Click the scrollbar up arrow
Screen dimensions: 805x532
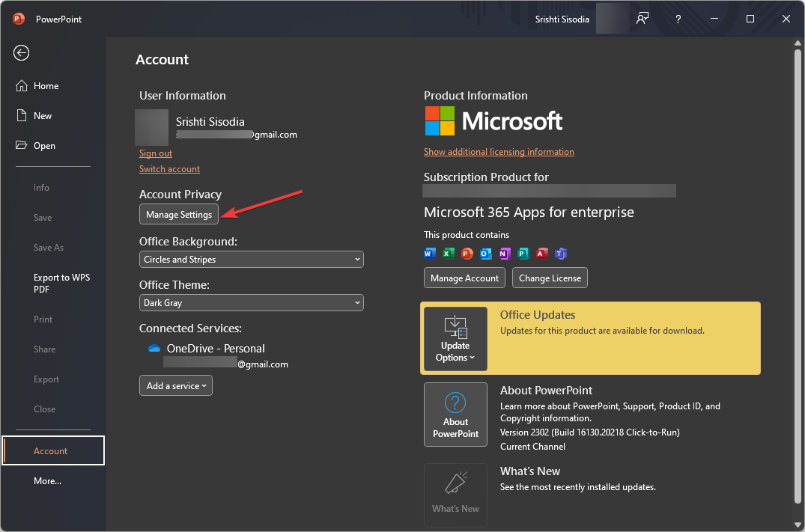[x=798, y=43]
